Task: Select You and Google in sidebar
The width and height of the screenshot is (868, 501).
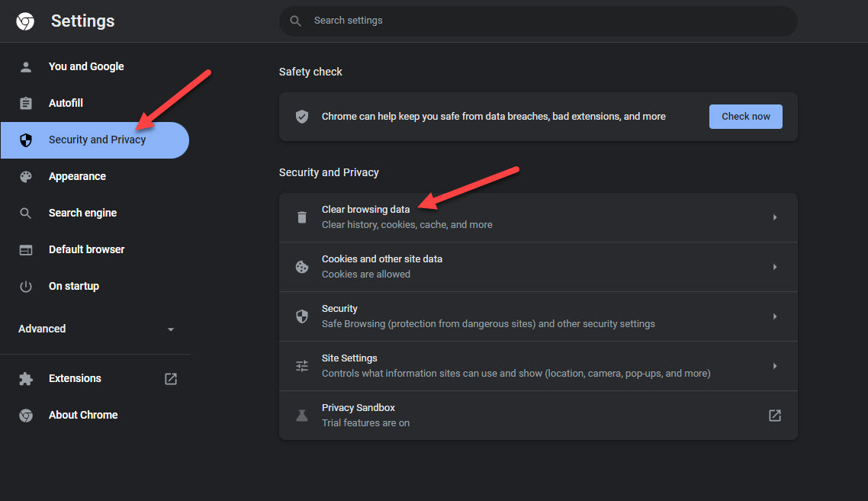Action: point(85,67)
